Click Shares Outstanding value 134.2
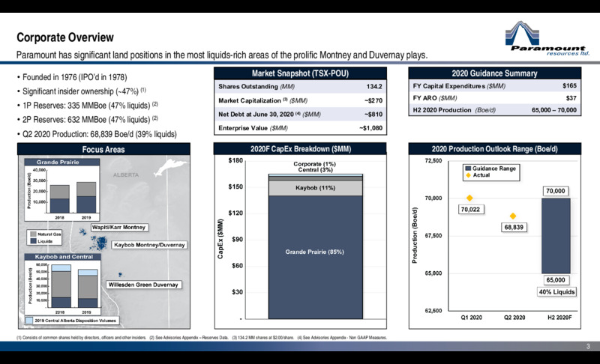 click(x=373, y=87)
